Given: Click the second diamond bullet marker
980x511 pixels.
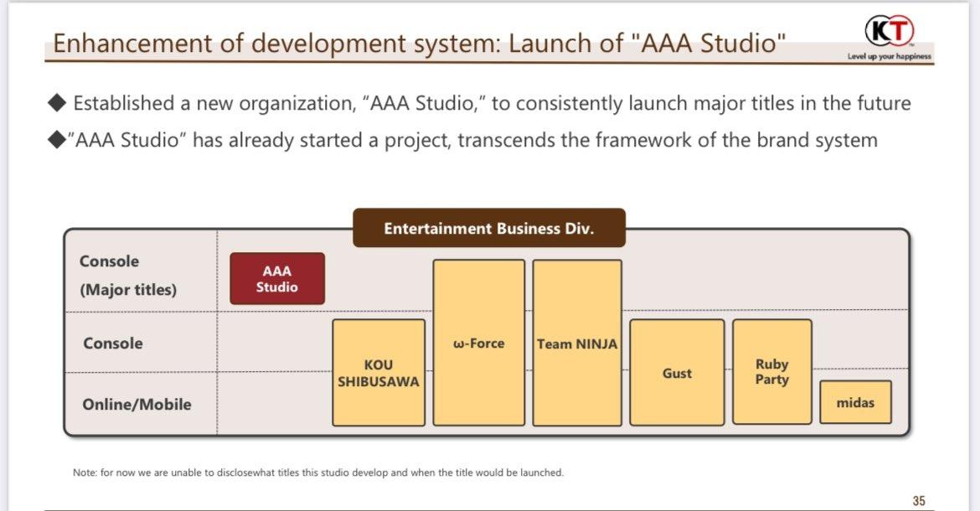Looking at the screenshot, I should coord(57,140).
